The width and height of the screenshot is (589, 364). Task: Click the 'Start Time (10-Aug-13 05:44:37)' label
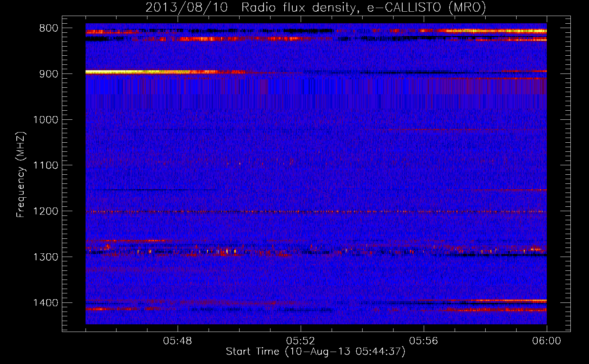click(x=316, y=352)
